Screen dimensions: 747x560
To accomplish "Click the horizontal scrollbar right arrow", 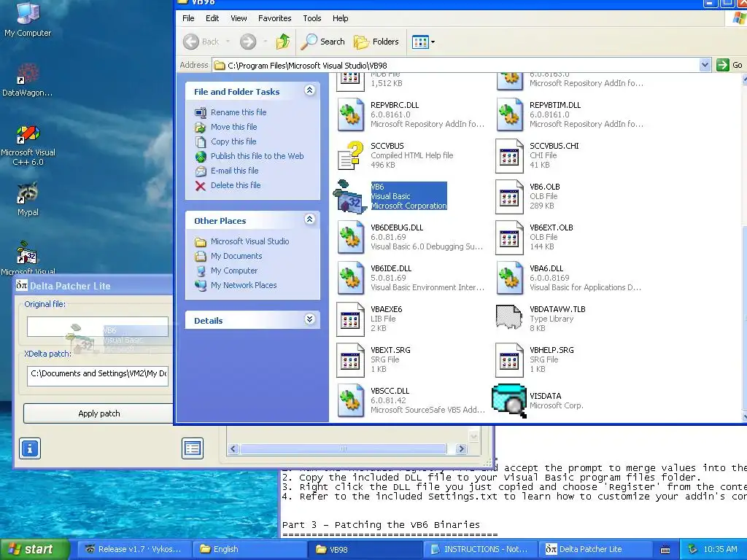I will tap(461, 448).
